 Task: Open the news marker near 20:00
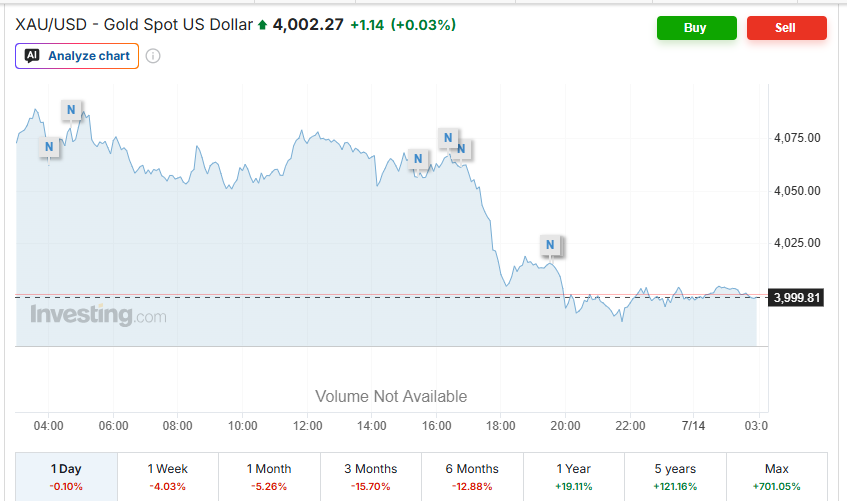tap(550, 245)
